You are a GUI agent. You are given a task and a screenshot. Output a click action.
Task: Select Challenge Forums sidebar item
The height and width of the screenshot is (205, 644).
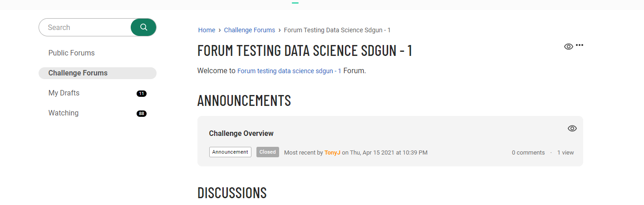click(x=98, y=73)
